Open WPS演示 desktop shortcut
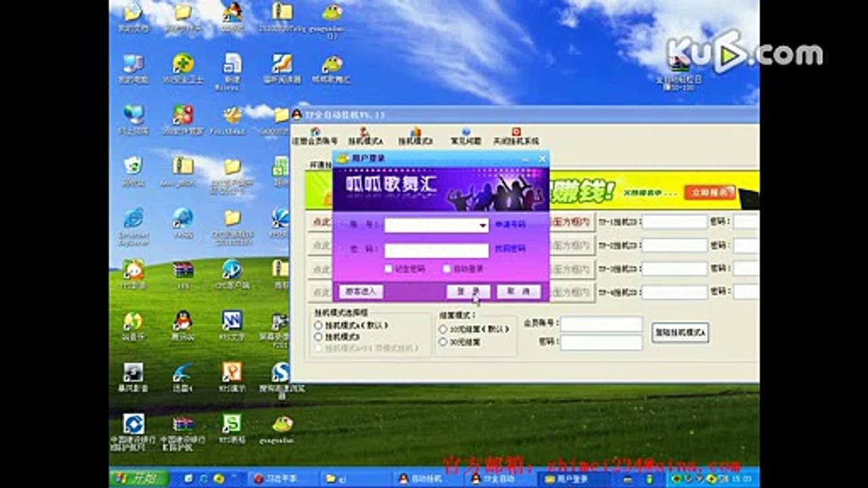Screen dimensions: 868x488 pos(232,376)
